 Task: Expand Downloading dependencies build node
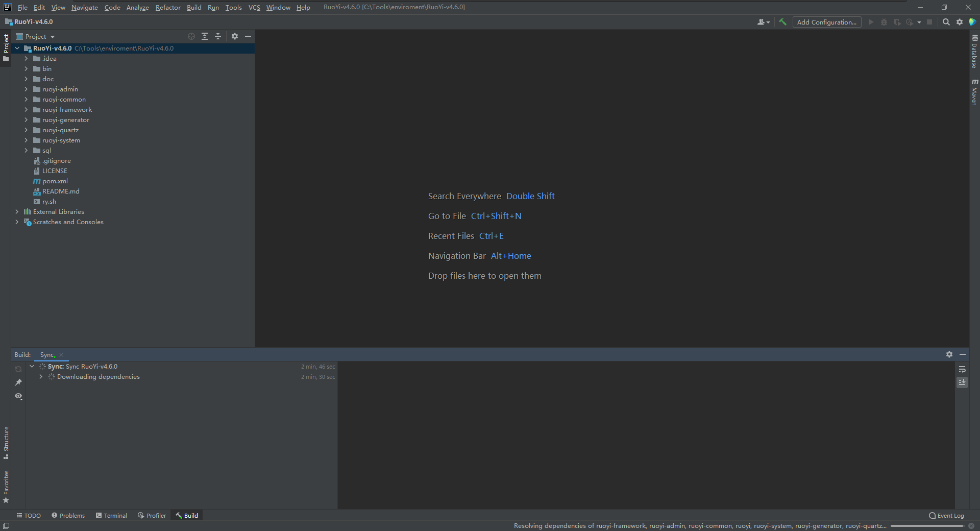point(41,377)
